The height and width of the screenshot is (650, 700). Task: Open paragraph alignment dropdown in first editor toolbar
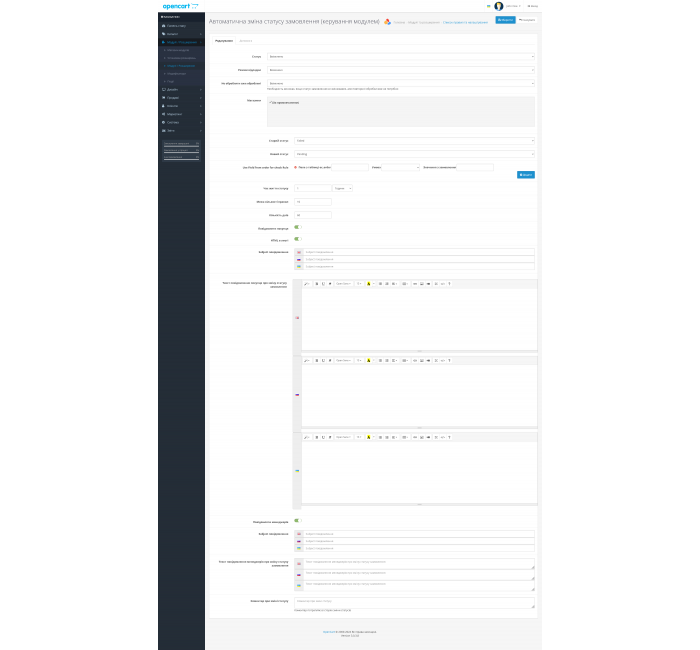395,284
